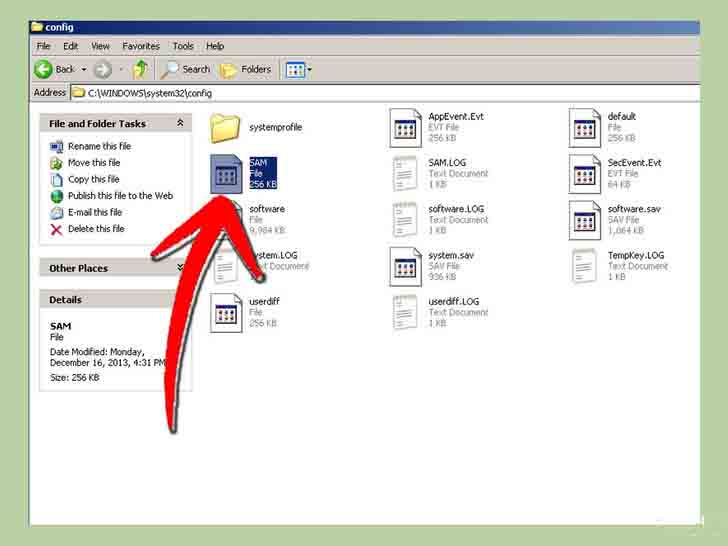The image size is (728, 546).
Task: Open the Edit menu
Action: pyautogui.click(x=71, y=46)
